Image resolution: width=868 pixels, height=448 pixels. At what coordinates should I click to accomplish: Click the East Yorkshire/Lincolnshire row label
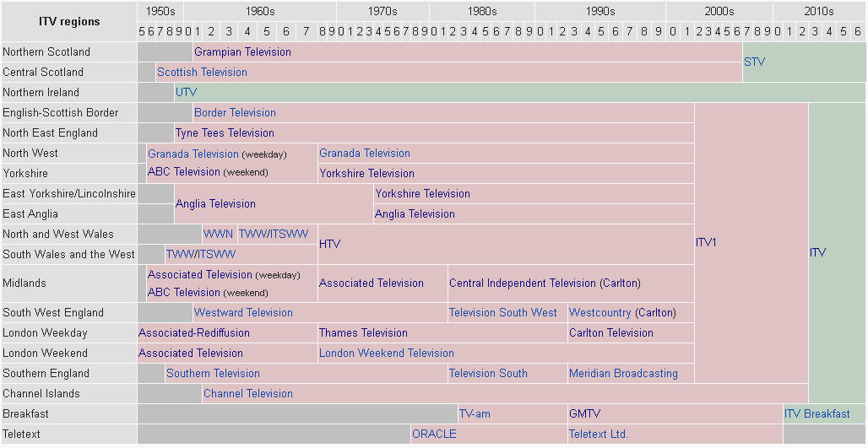[69, 193]
